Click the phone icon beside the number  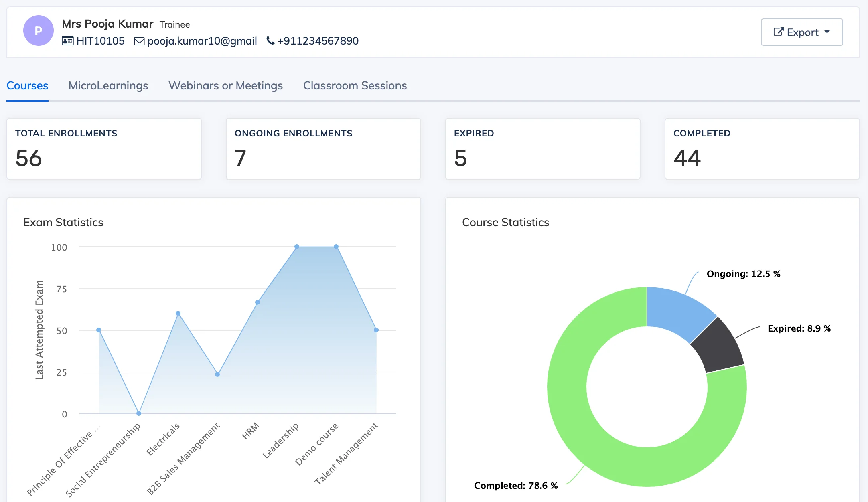[271, 40]
